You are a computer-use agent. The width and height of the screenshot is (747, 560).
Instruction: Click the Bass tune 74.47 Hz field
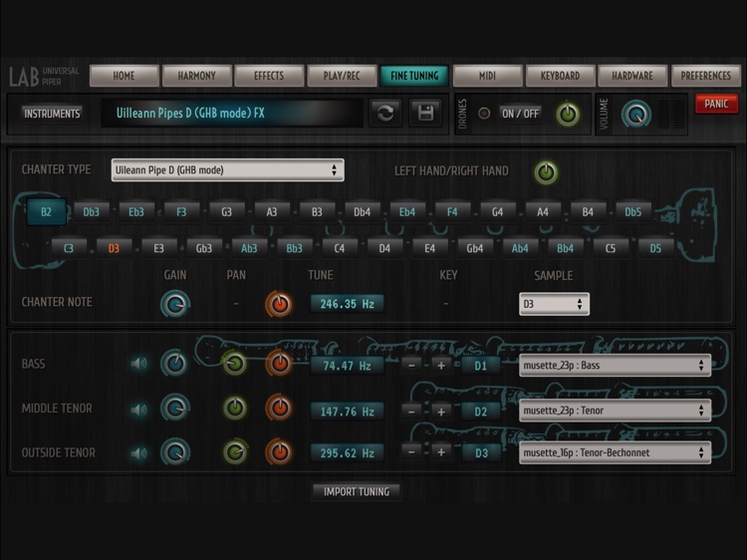(348, 366)
